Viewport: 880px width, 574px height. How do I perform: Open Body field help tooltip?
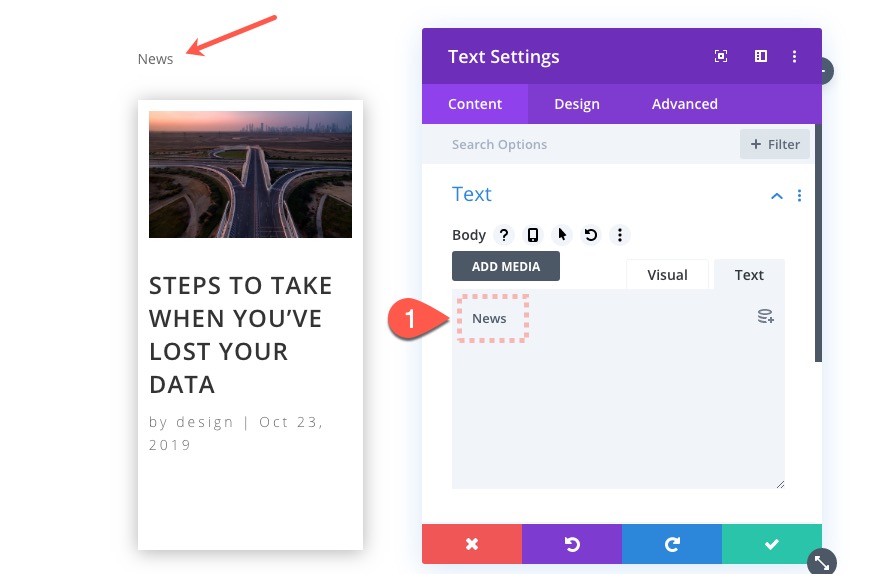[504, 235]
